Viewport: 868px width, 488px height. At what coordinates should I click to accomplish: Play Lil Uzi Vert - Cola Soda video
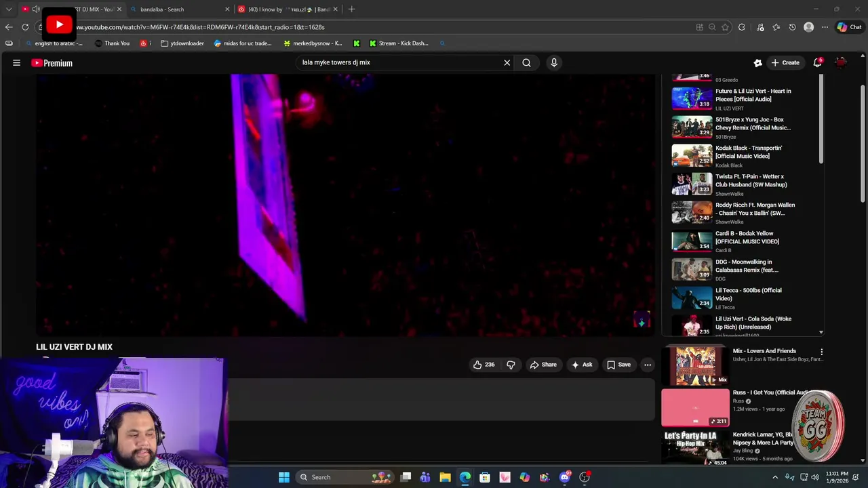click(x=746, y=325)
